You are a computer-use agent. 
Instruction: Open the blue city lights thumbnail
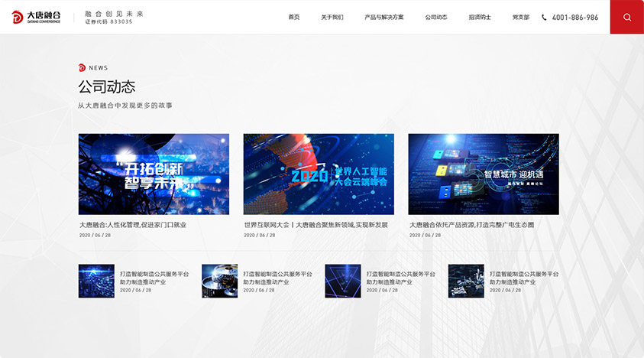[96, 281]
